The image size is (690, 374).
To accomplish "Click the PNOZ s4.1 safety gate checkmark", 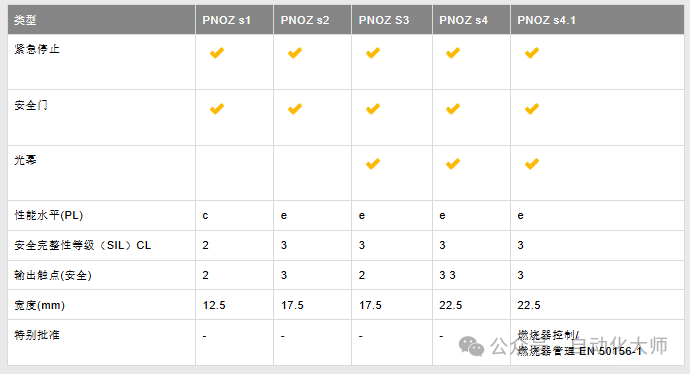I will pyautogui.click(x=532, y=109).
